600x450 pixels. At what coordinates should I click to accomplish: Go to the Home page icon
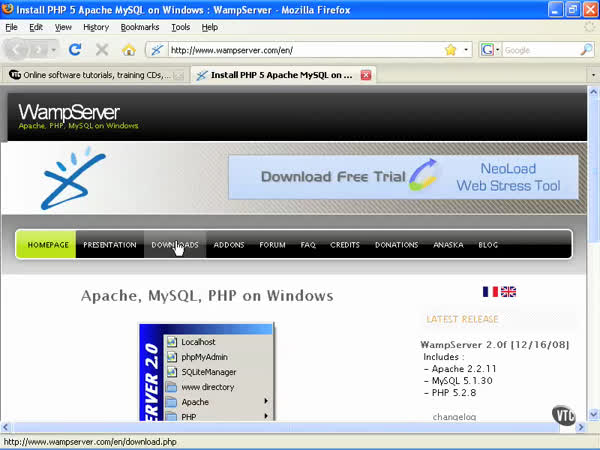128,49
